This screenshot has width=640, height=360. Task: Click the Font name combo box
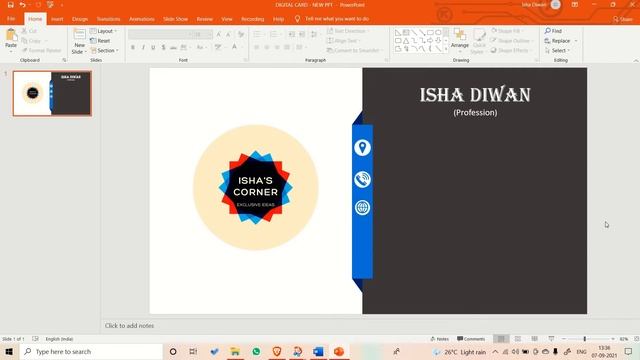160,35
